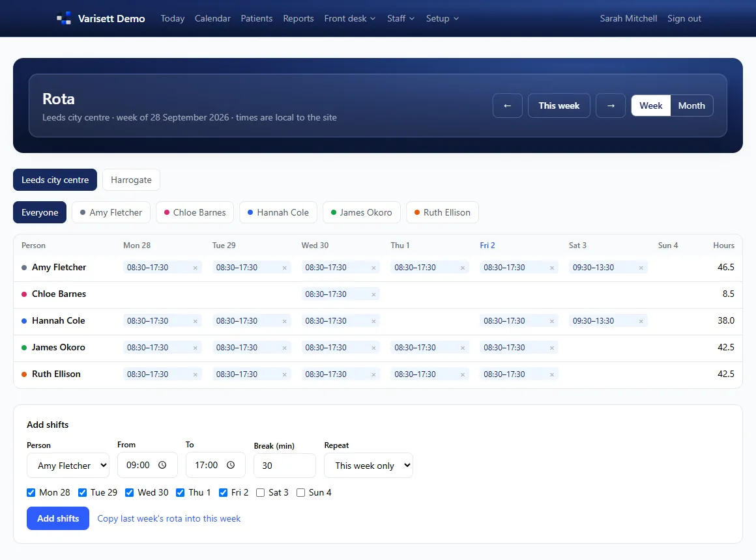Remove Amy Fletcher's Sat 3 shift
The image size is (756, 560).
click(641, 268)
